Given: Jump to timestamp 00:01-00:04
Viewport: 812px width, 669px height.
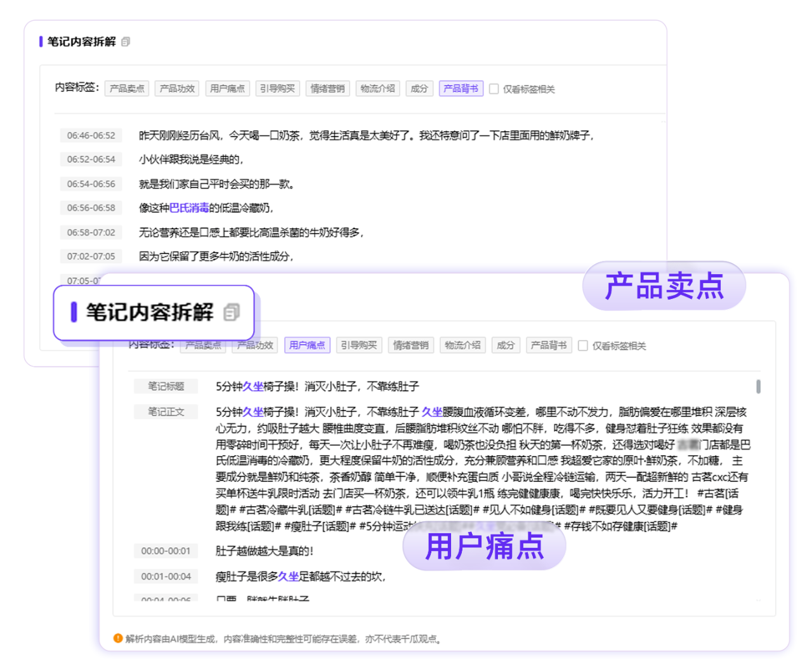Looking at the screenshot, I should [x=166, y=576].
